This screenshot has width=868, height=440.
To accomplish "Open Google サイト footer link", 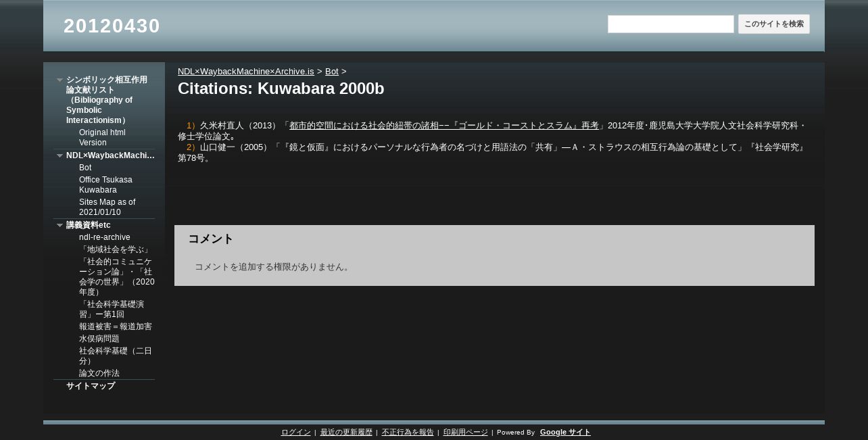I will 565,433.
